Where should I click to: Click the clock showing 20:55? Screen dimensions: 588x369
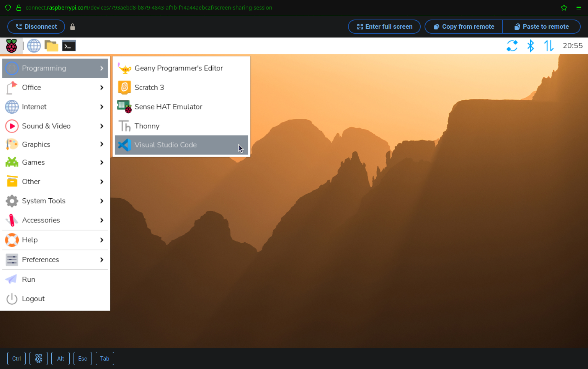tap(572, 46)
